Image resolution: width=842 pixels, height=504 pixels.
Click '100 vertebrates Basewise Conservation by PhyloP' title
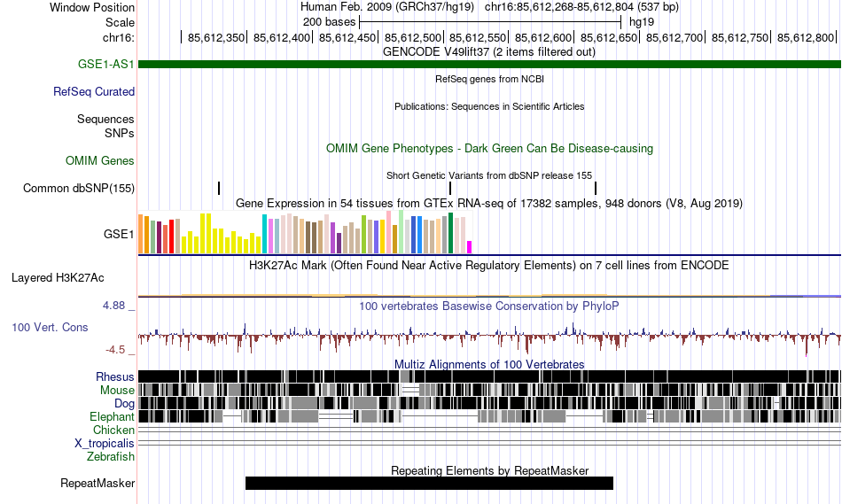pyautogui.click(x=489, y=306)
